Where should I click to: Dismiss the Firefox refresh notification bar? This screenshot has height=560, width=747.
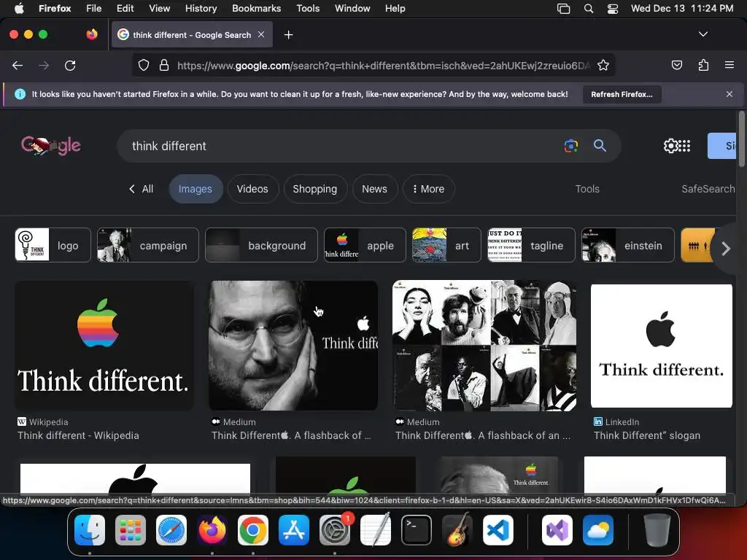(x=729, y=94)
